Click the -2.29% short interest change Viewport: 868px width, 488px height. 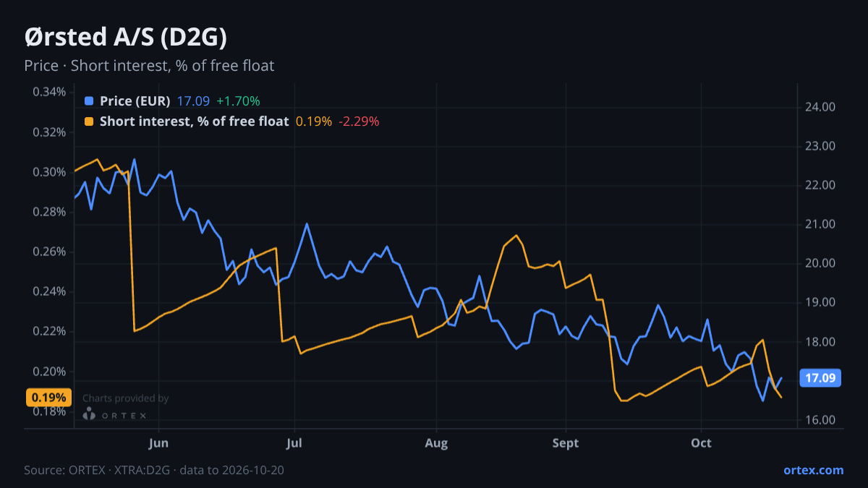pos(359,121)
